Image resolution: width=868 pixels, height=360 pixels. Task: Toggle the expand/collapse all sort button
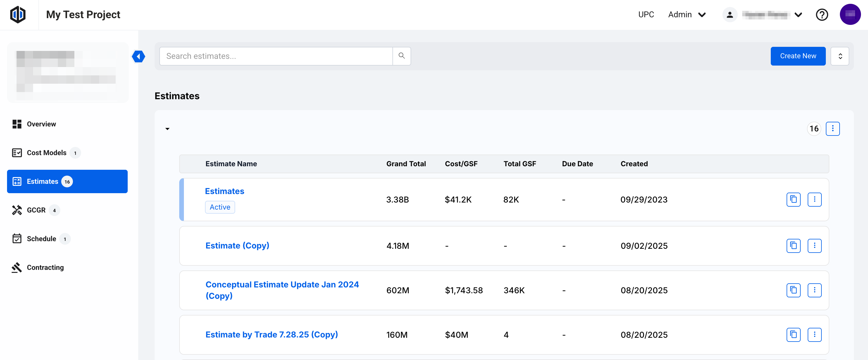pos(840,56)
